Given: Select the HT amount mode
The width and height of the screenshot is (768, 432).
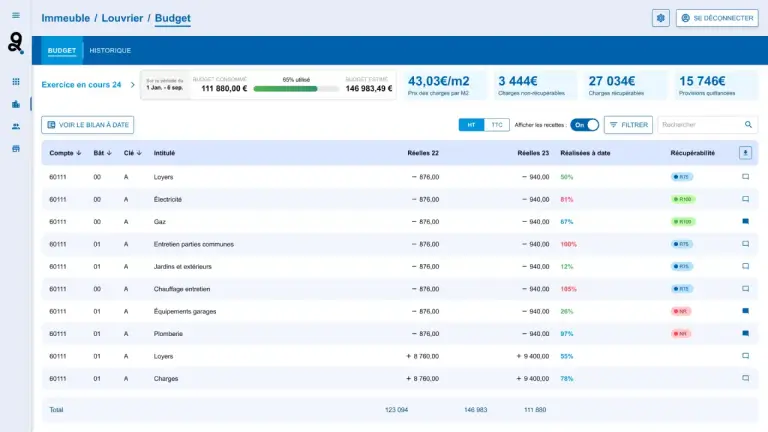Looking at the screenshot, I should click(x=471, y=125).
